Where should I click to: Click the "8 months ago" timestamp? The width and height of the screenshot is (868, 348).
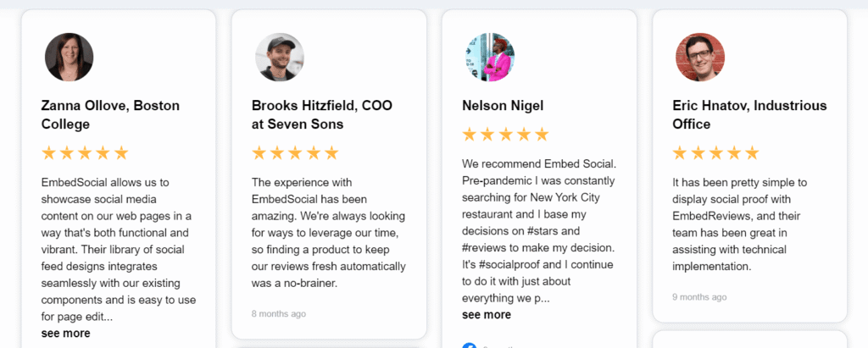tap(279, 314)
